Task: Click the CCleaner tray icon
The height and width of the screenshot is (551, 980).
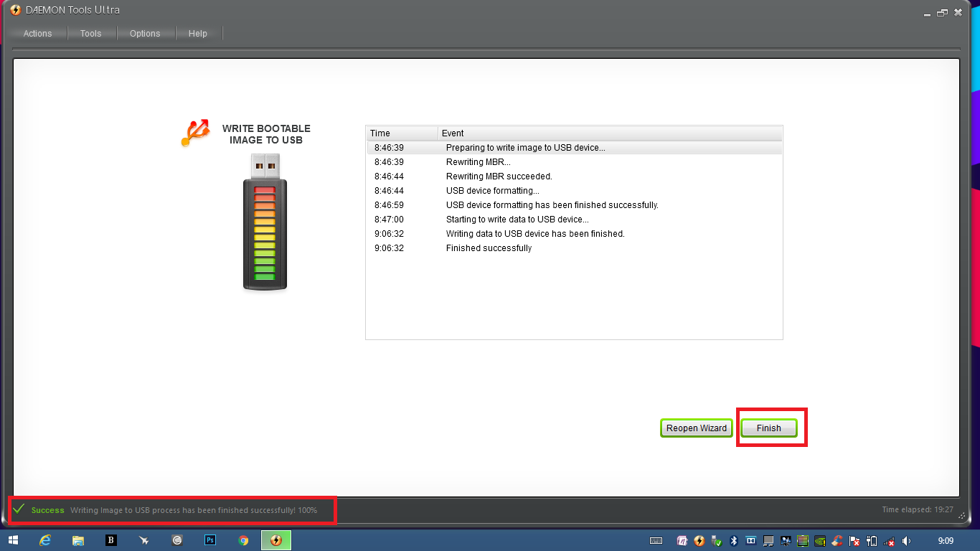Action: point(837,541)
